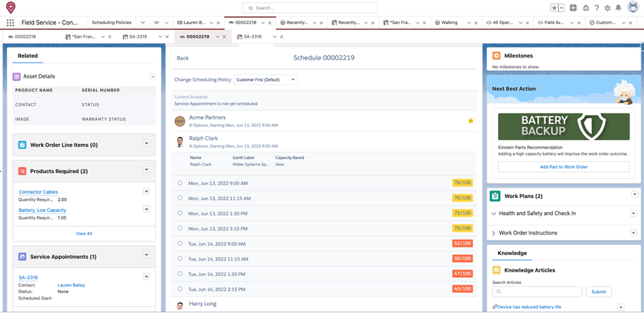
Task: Click the gold star beside Acme Partners
Action: click(471, 121)
